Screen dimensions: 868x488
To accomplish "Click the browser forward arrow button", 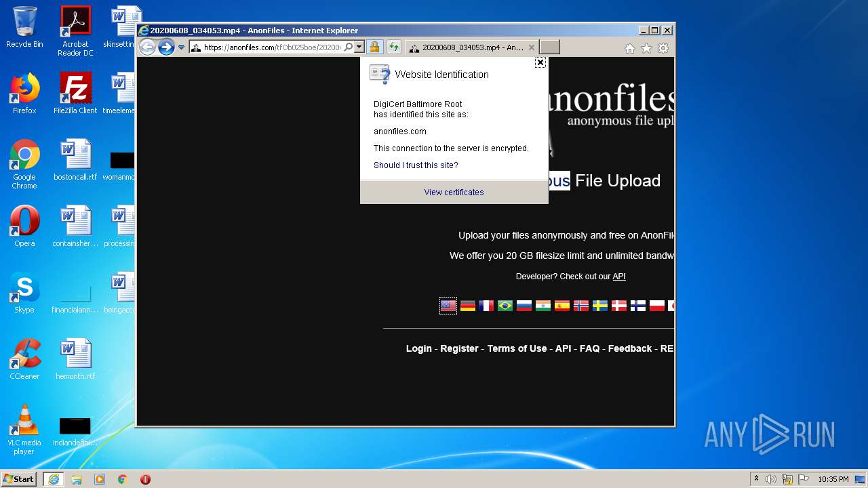I will (x=166, y=47).
